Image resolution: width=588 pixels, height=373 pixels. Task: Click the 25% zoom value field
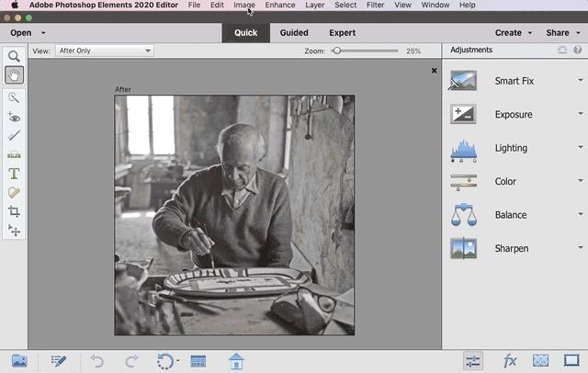point(413,51)
